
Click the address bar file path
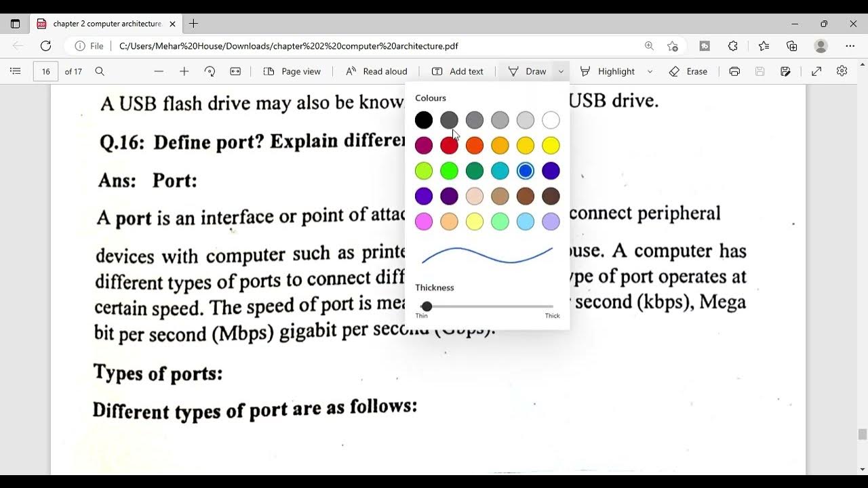point(289,46)
